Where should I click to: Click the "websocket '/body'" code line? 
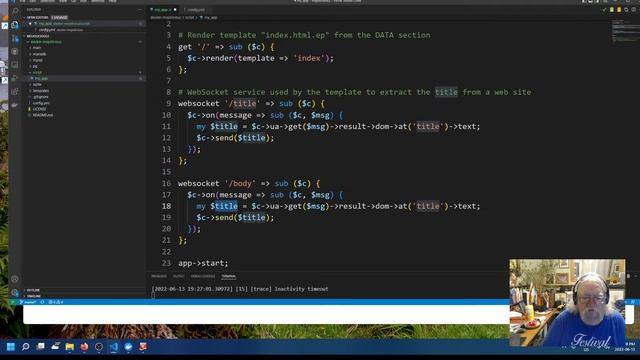click(249, 184)
